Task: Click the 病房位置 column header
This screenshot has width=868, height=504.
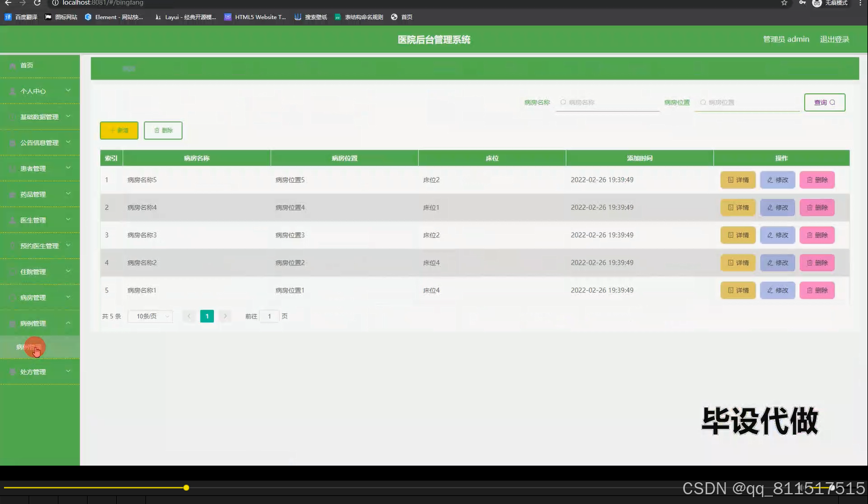Action: (345, 158)
